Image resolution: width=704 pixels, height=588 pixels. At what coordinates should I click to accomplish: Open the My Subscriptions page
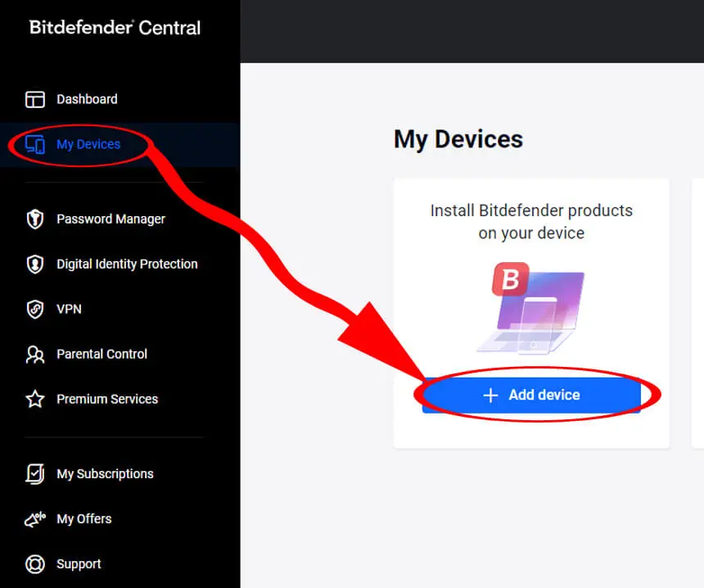pos(105,474)
